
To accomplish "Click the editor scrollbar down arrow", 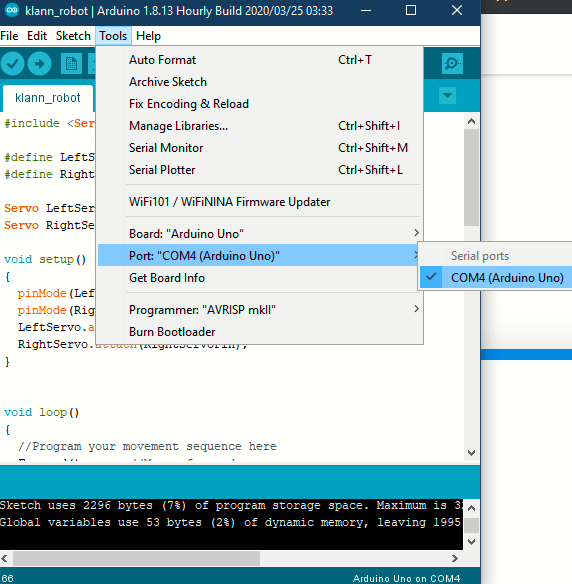I will coord(471,453).
